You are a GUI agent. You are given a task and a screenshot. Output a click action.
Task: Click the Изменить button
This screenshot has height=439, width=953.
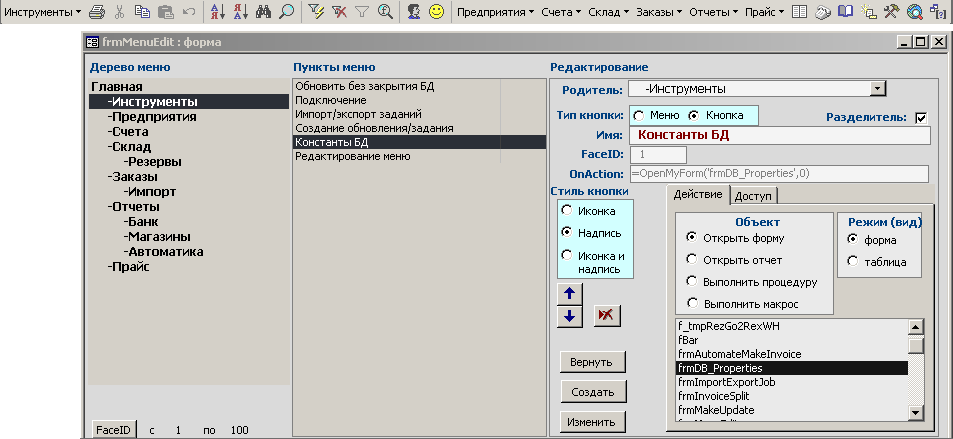593,421
